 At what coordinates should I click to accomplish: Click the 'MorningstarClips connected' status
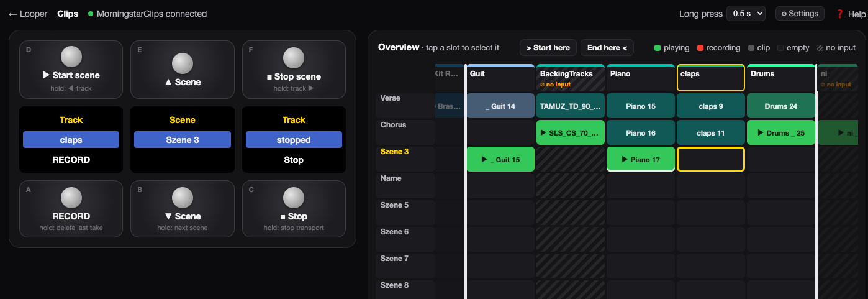[x=148, y=14]
